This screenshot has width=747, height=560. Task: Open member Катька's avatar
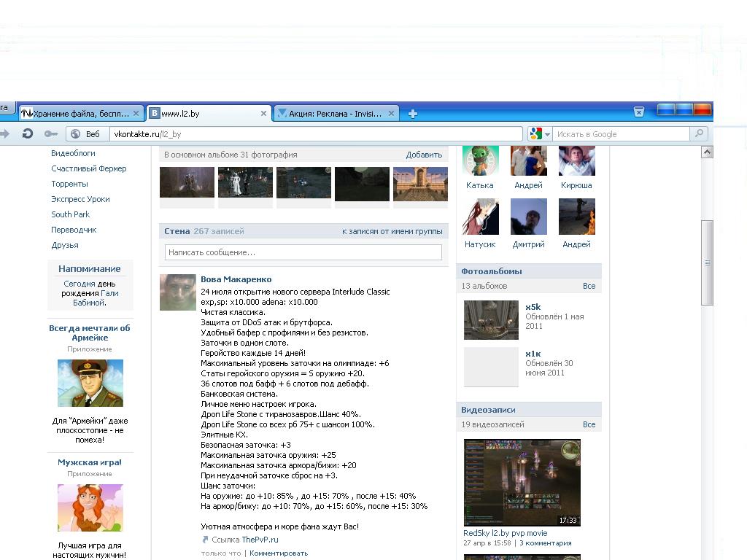click(x=481, y=161)
